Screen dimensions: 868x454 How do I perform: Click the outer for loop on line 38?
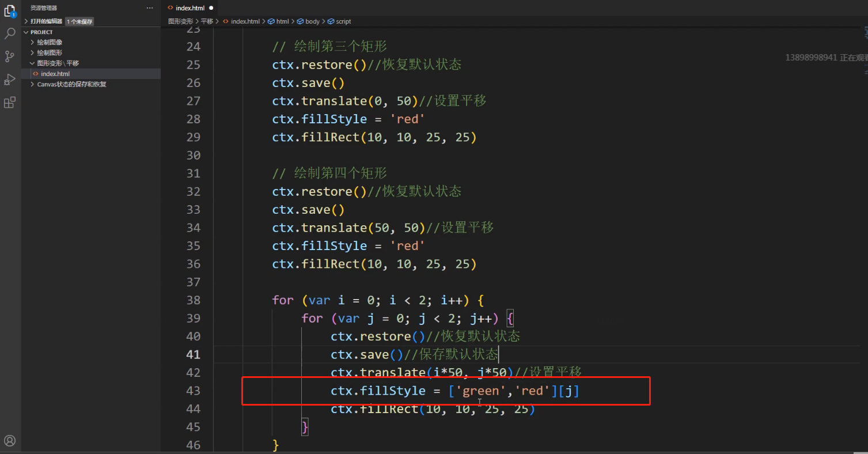point(378,300)
